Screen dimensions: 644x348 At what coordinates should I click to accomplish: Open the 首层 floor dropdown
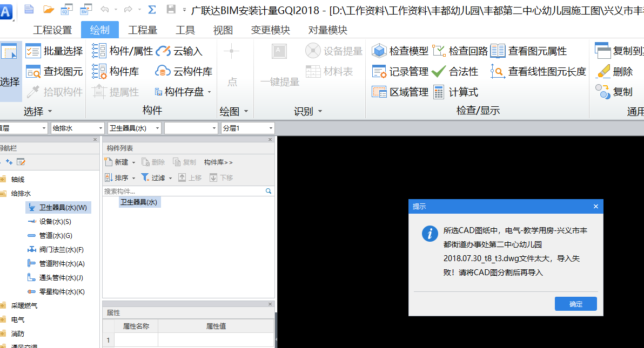click(x=23, y=128)
